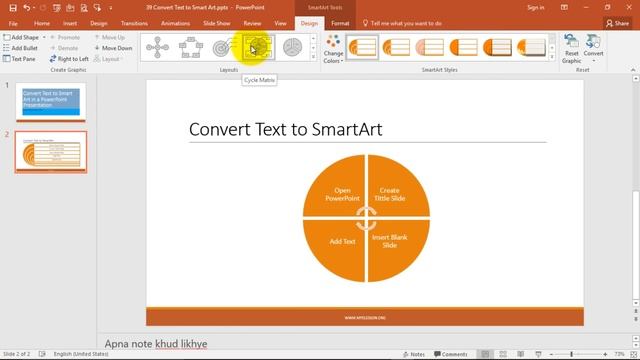Fit slide to current window icon

coord(633,354)
